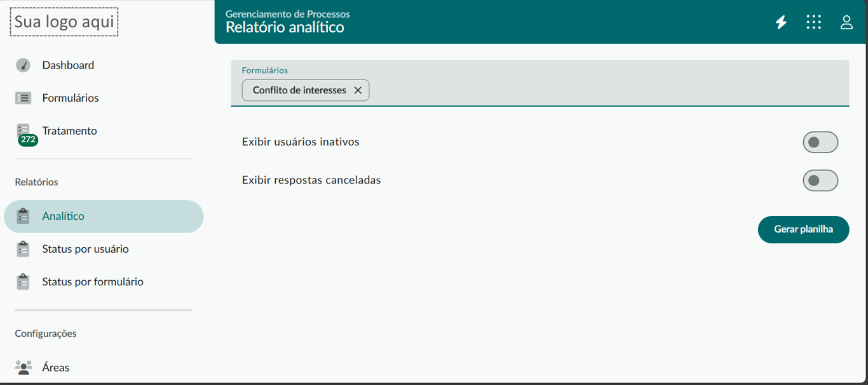Click the Gerenciamento de Processos header text
The image size is (868, 385).
coord(288,14)
